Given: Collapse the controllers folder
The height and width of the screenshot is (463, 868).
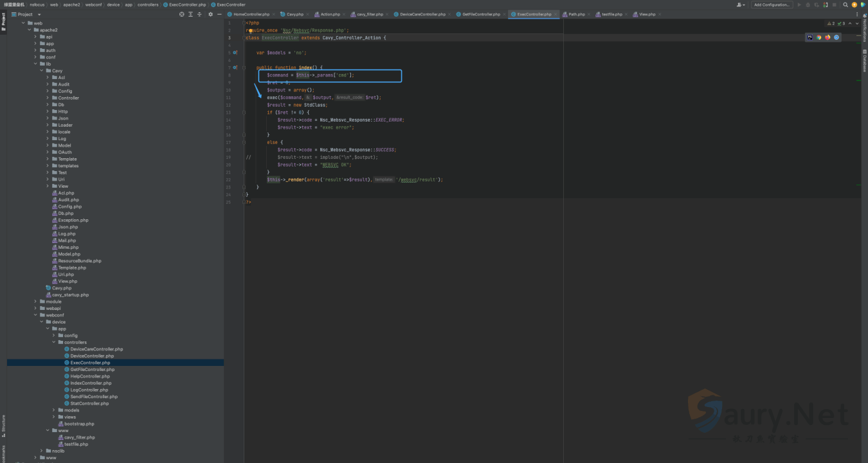Looking at the screenshot, I should (54, 342).
